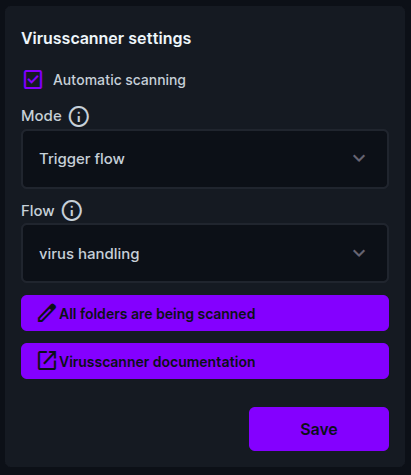Disable Automatic scanning via its label
Image resolution: width=411 pixels, height=475 pixels.
119,80
